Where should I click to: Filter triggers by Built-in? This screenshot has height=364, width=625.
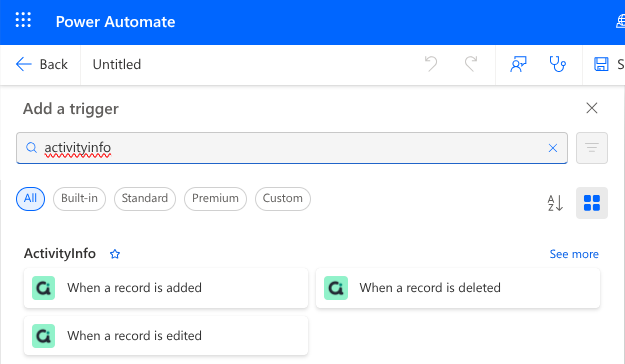coord(79,199)
